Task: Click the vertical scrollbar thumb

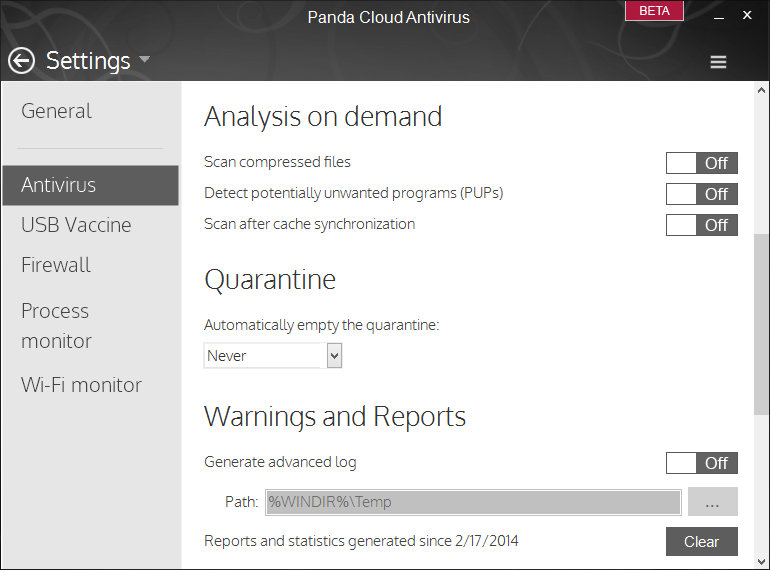Action: 761,325
